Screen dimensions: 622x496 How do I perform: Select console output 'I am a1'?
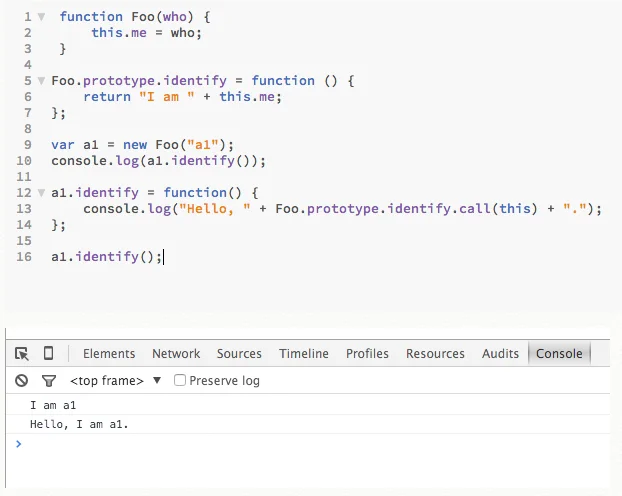[53, 405]
